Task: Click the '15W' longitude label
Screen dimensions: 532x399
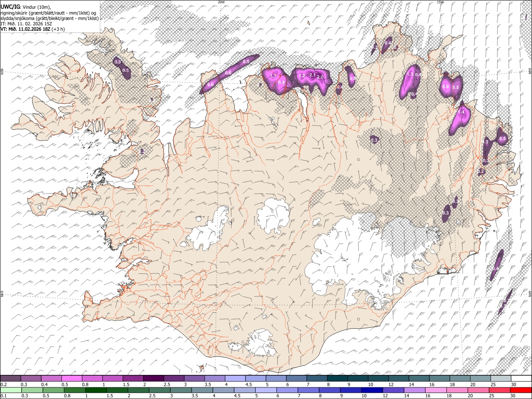Action: coord(440,2)
